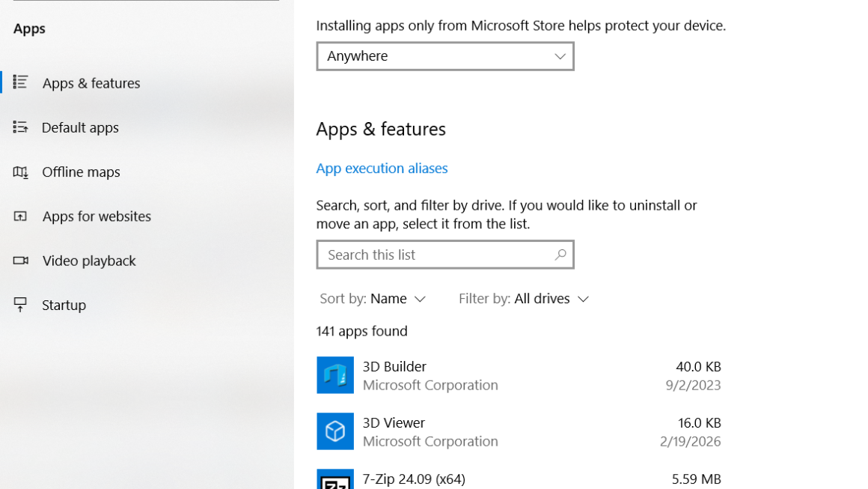Select the 7-Zip app icon
The width and height of the screenshot is (868, 489).
tap(334, 482)
